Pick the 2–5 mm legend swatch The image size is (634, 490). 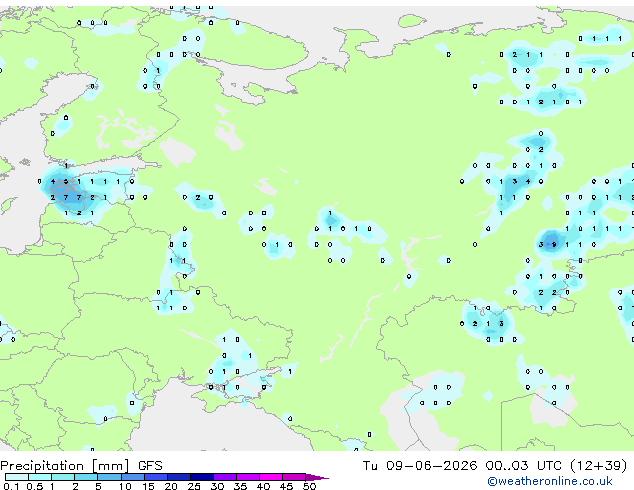pos(86,477)
